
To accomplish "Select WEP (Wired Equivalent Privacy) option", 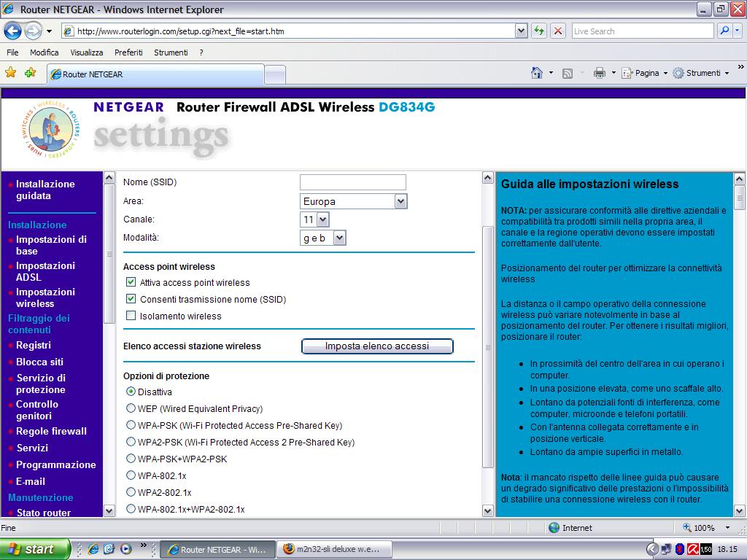I will [x=131, y=408].
